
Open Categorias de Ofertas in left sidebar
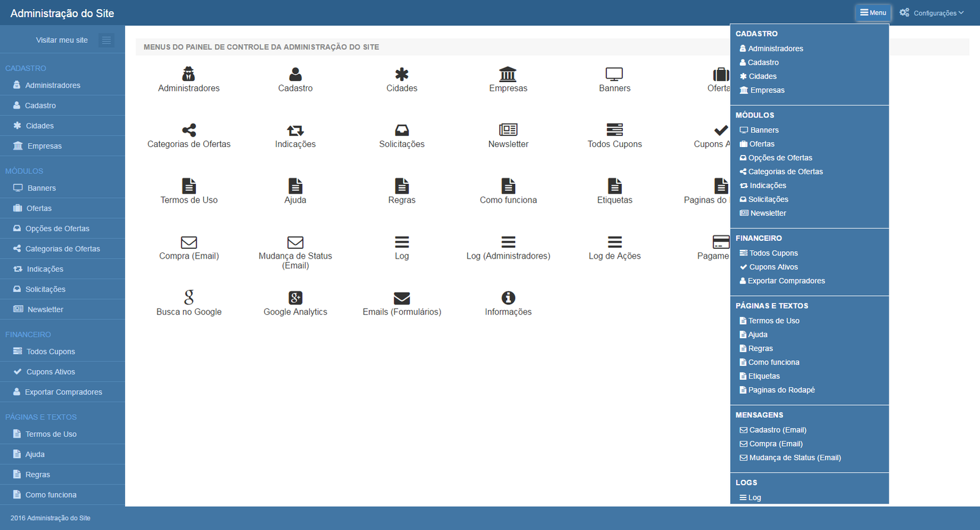62,249
